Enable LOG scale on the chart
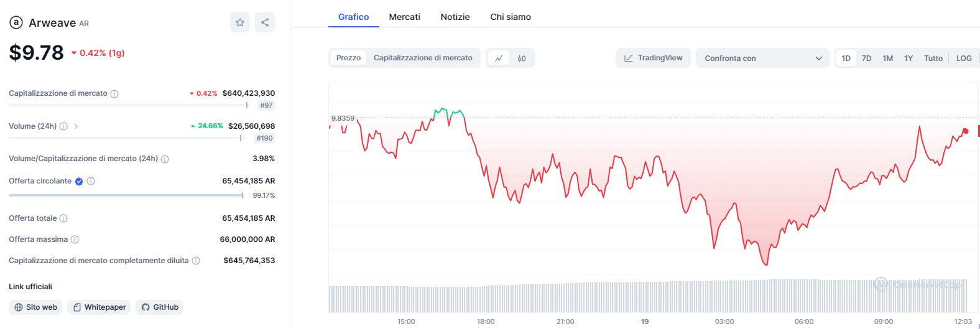This screenshot has width=980, height=329. (964, 58)
